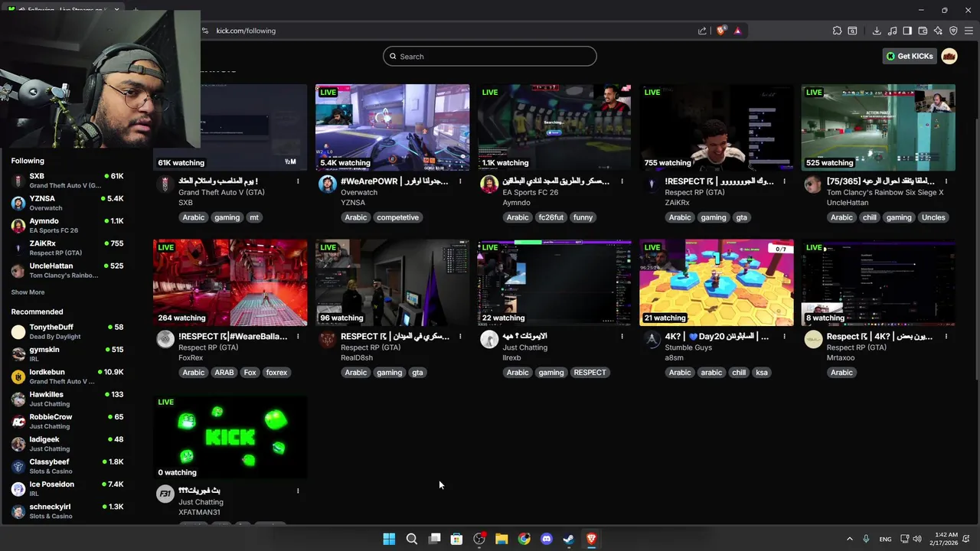Select the 'ksa' tag on a8sm card
Screen dimensions: 980x551
pos(762,373)
